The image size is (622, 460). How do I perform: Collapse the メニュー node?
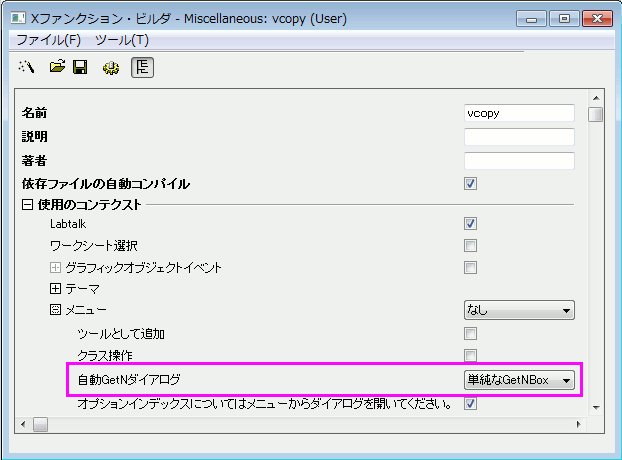point(56,309)
